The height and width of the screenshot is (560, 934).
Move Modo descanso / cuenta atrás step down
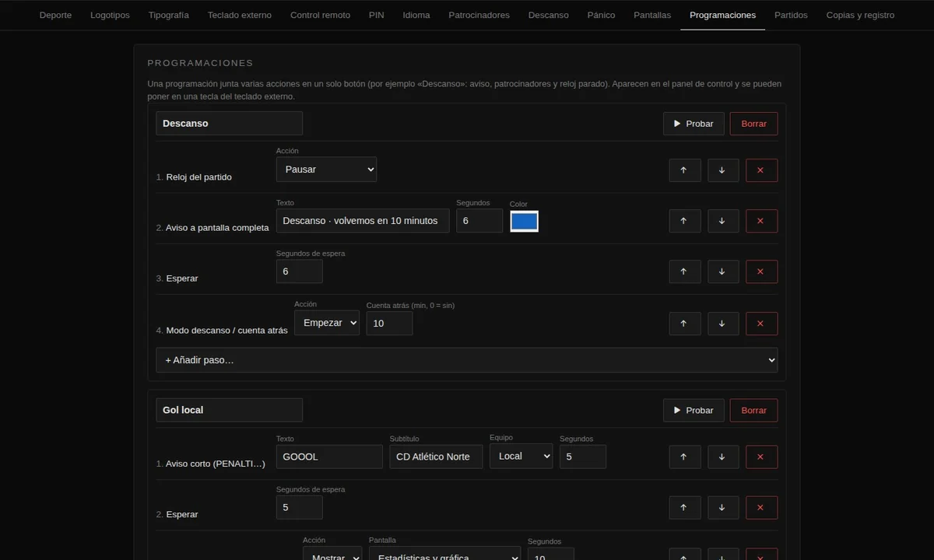(723, 324)
